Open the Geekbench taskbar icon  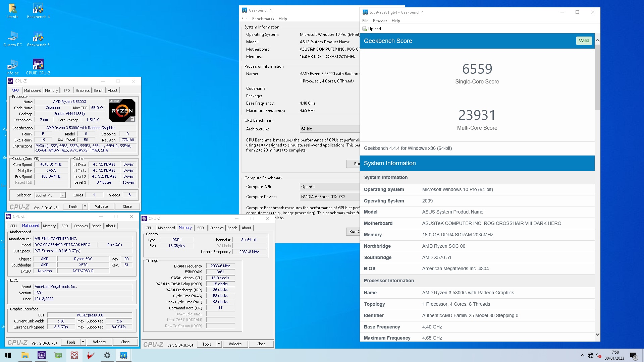point(123,355)
